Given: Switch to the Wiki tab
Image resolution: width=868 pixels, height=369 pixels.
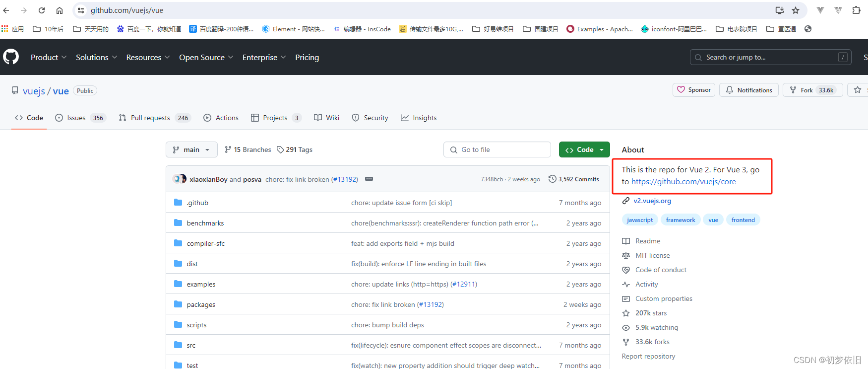Looking at the screenshot, I should point(326,118).
